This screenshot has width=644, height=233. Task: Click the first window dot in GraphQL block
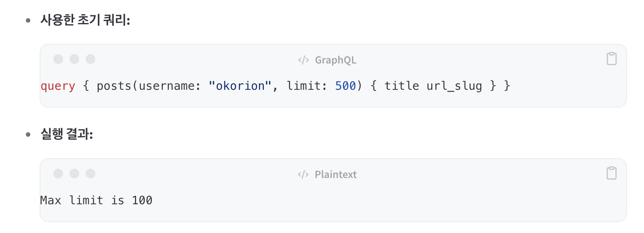(x=58, y=59)
